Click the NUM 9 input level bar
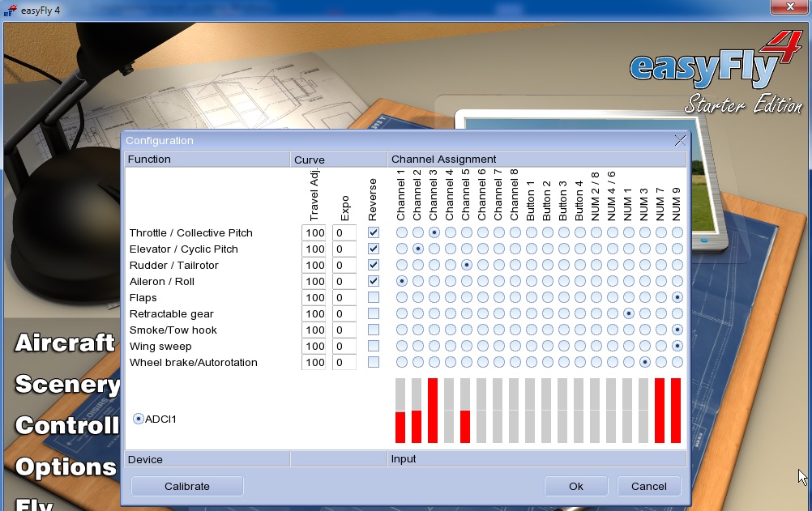812x511 pixels. pyautogui.click(x=676, y=411)
